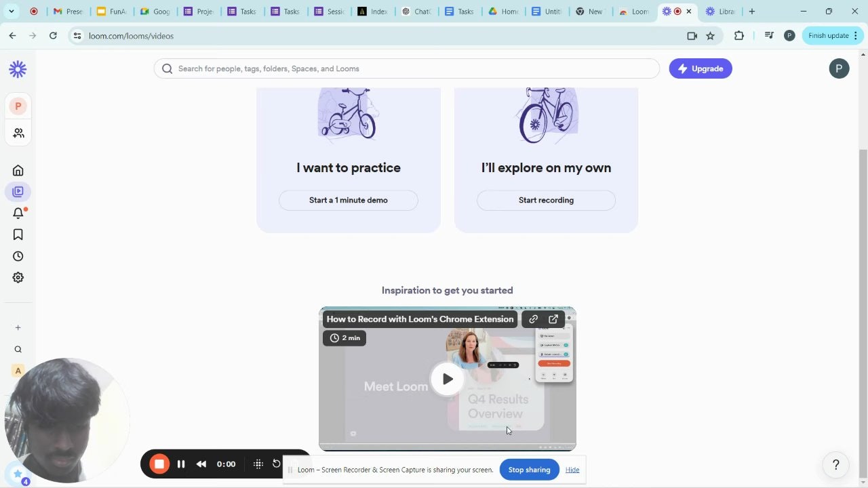Click the plus icon in the sidebar
The image size is (868, 488).
18,328
